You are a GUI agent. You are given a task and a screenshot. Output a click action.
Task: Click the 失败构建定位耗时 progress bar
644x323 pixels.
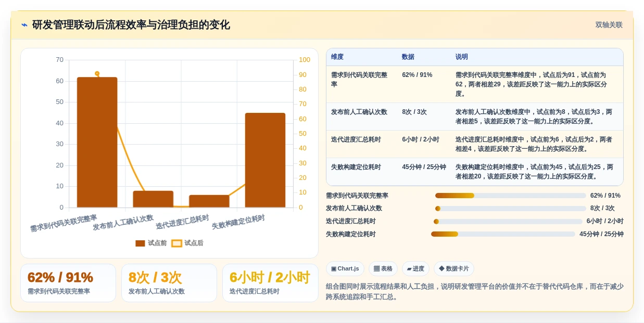(503, 234)
